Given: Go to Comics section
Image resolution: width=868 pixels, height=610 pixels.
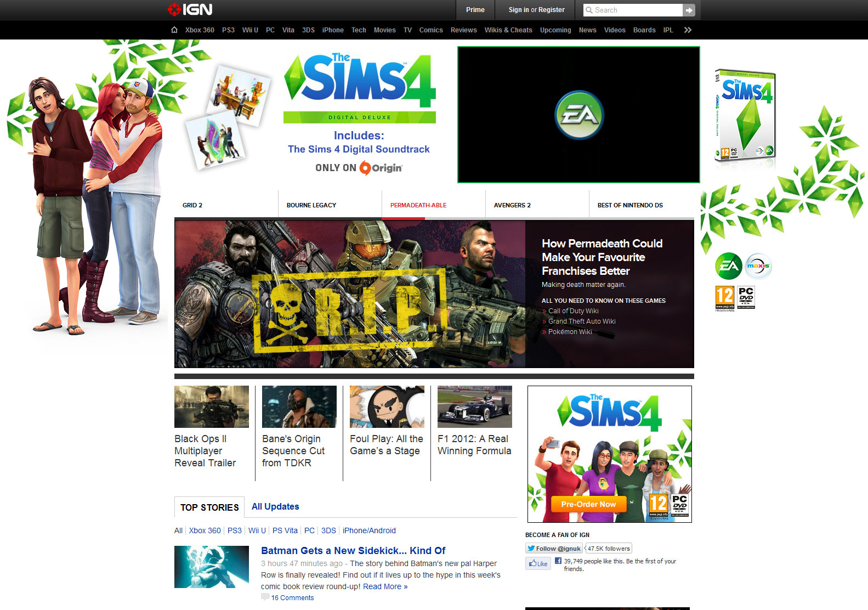Looking at the screenshot, I should [431, 30].
